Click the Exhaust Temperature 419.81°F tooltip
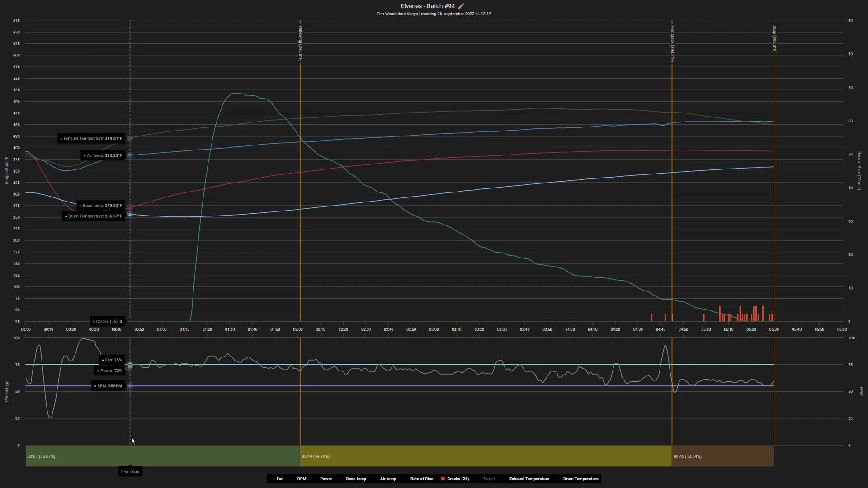 pos(91,139)
